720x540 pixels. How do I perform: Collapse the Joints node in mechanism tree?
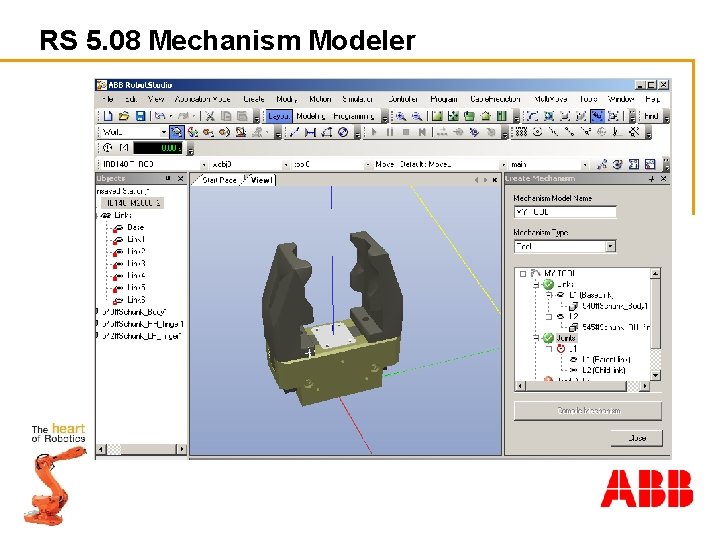536,338
